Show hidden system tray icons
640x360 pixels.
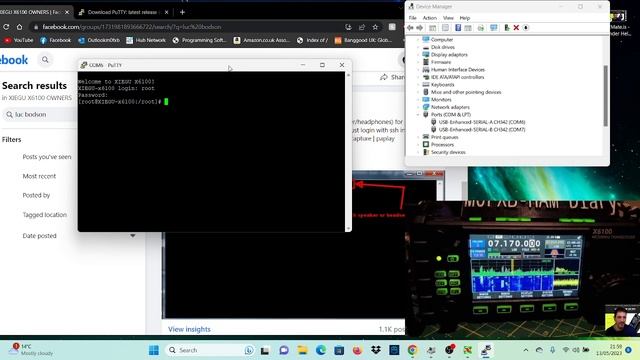coord(526,350)
